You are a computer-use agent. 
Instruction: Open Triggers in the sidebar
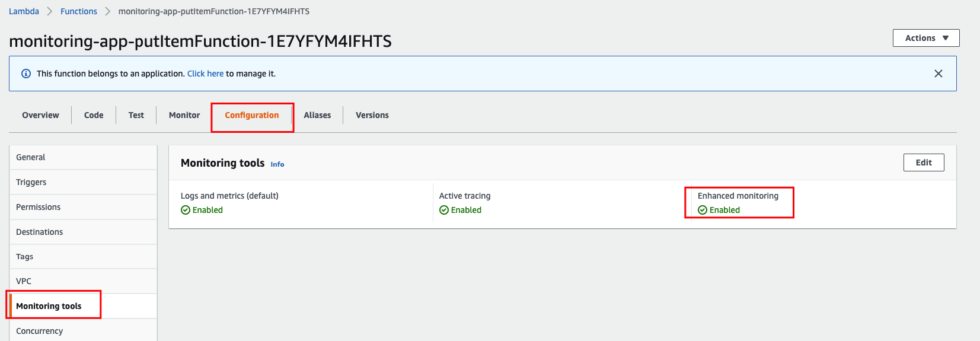pyautogui.click(x=83, y=182)
